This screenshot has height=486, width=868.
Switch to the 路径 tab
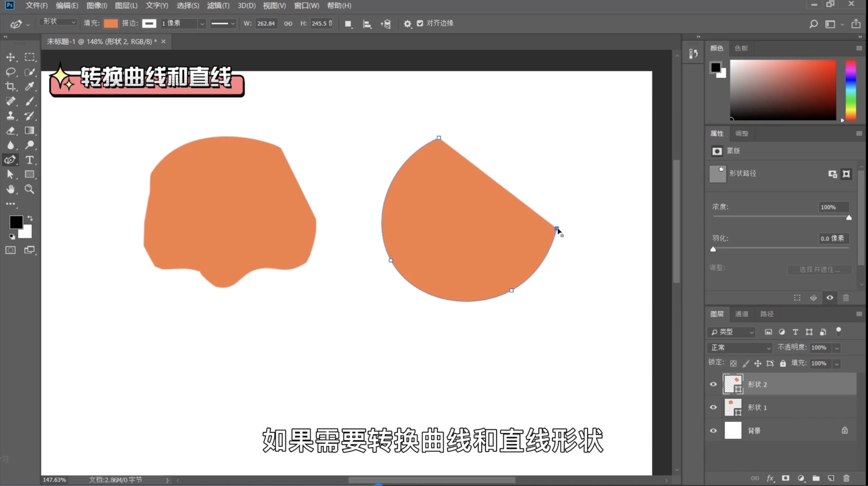click(x=767, y=314)
